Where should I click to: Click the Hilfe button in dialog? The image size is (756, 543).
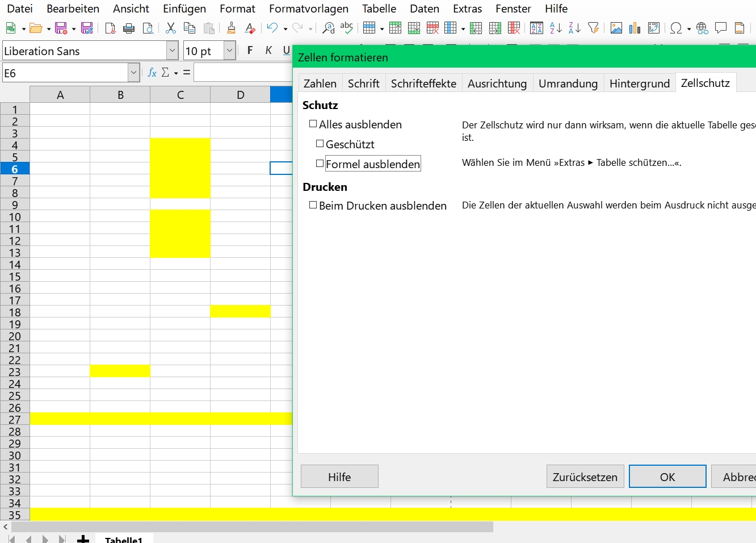[x=339, y=477]
